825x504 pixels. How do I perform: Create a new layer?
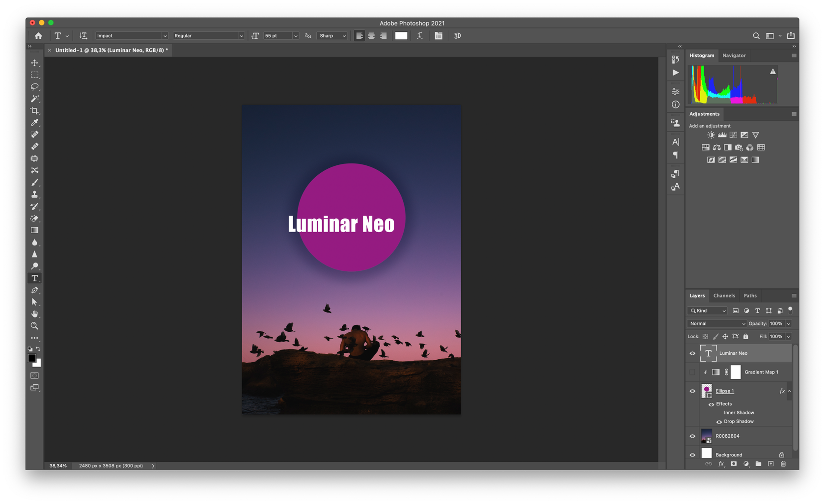click(770, 464)
